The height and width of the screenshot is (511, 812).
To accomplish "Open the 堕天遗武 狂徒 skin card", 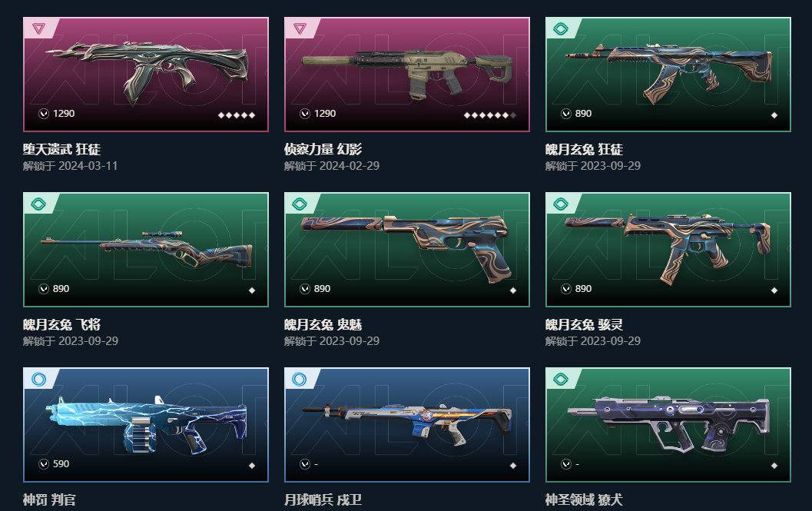I will click(145, 75).
